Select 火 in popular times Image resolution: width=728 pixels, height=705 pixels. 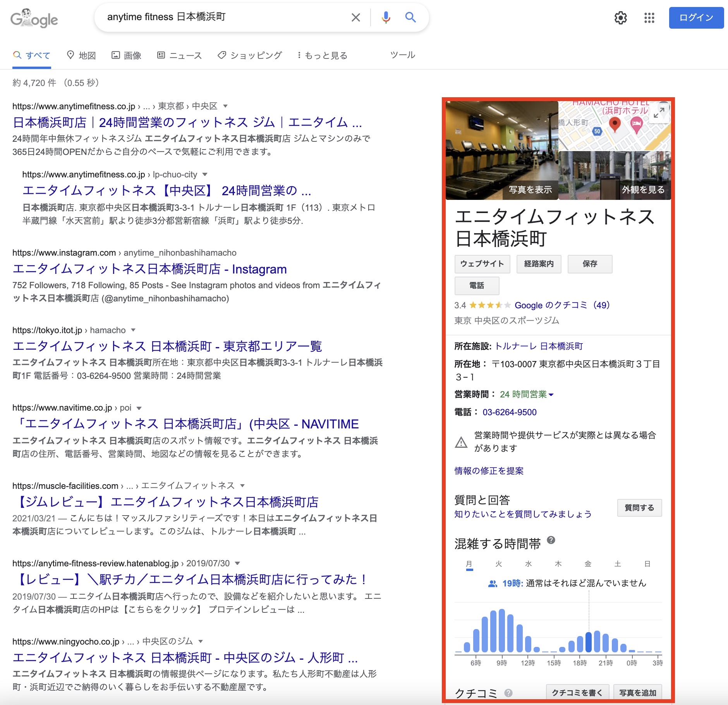coord(499,564)
